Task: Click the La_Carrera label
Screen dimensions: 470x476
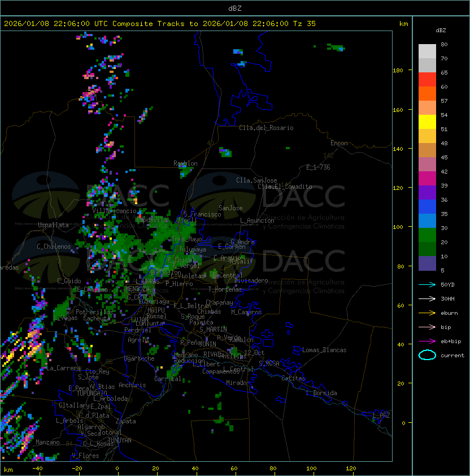Action: tap(63, 368)
